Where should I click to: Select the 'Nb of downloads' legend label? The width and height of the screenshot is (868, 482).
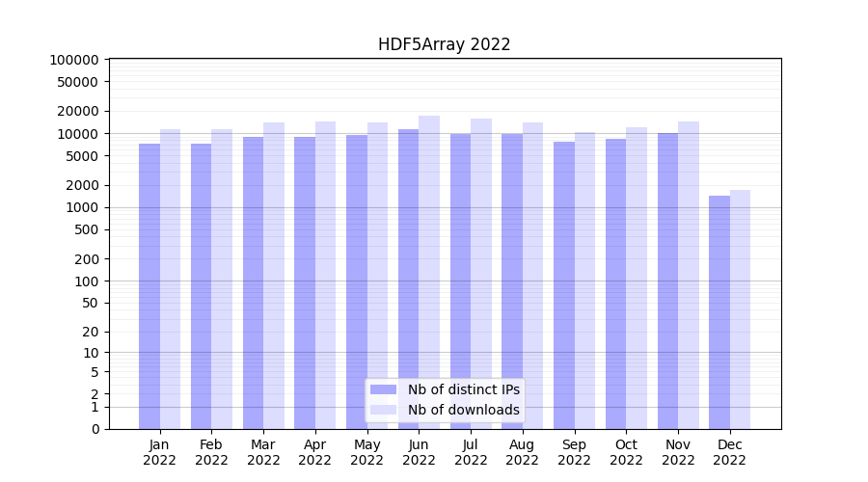pos(463,410)
